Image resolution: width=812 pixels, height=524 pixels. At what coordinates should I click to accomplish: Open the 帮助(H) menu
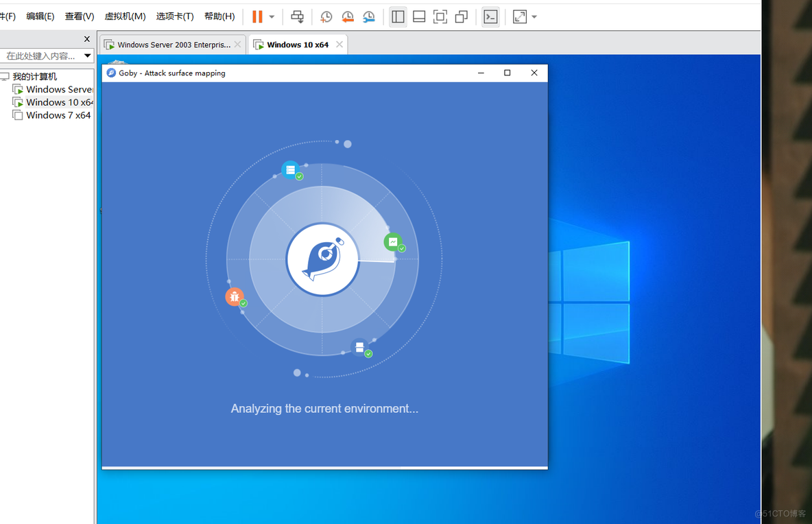point(219,16)
